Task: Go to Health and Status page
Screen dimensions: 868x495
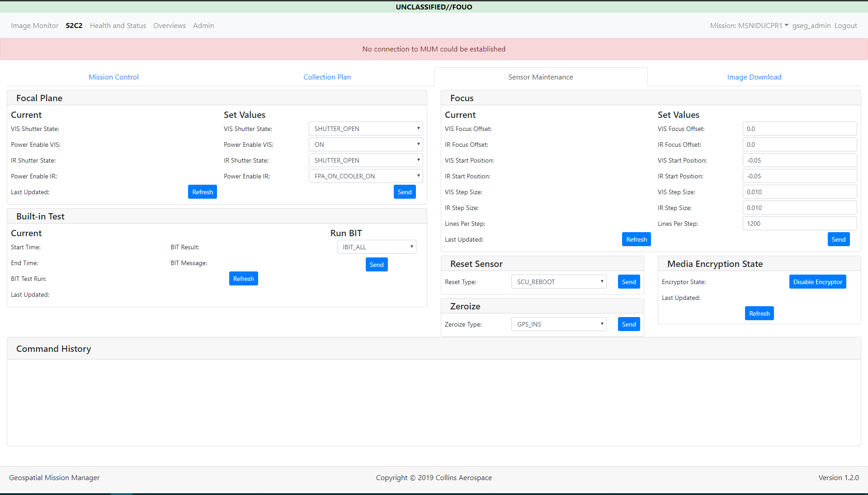Action: point(118,25)
